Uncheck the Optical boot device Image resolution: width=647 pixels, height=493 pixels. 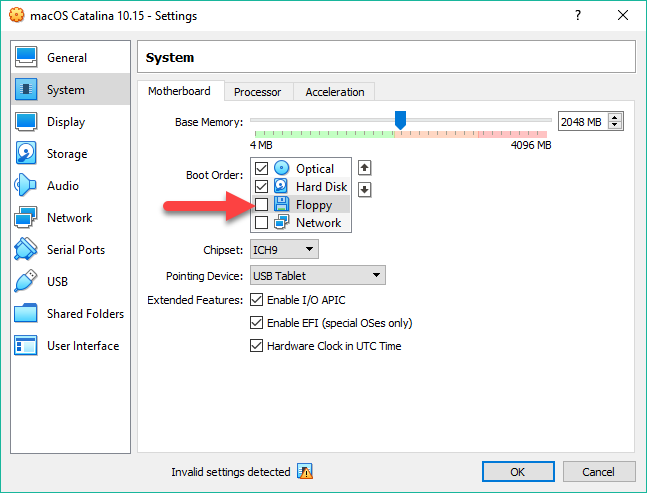point(262,169)
